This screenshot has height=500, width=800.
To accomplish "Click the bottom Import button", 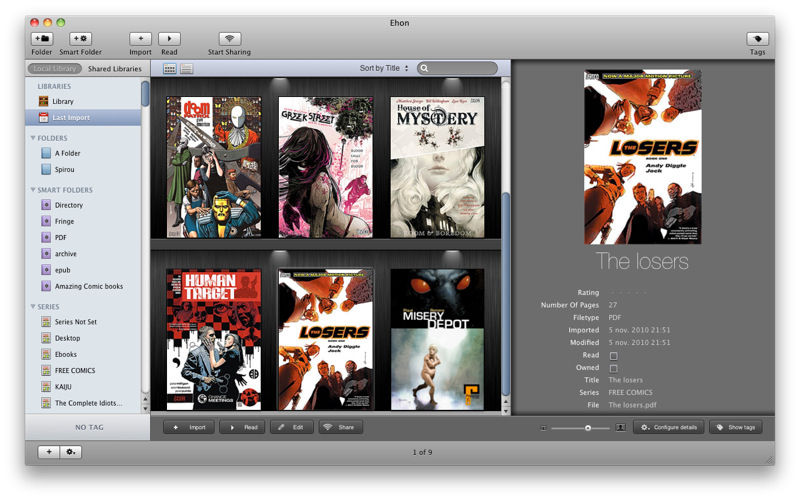I will pyautogui.click(x=189, y=427).
